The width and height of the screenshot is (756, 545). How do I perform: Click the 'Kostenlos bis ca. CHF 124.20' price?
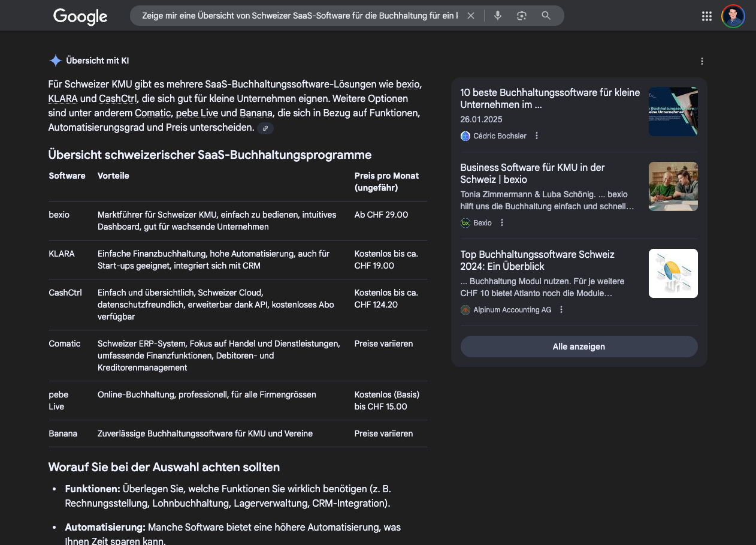(386, 299)
